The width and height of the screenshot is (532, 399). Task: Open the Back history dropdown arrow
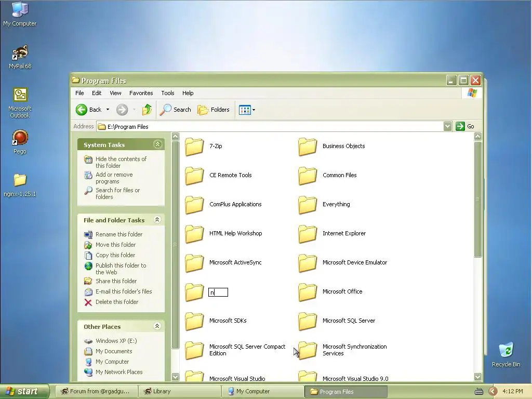coord(108,110)
